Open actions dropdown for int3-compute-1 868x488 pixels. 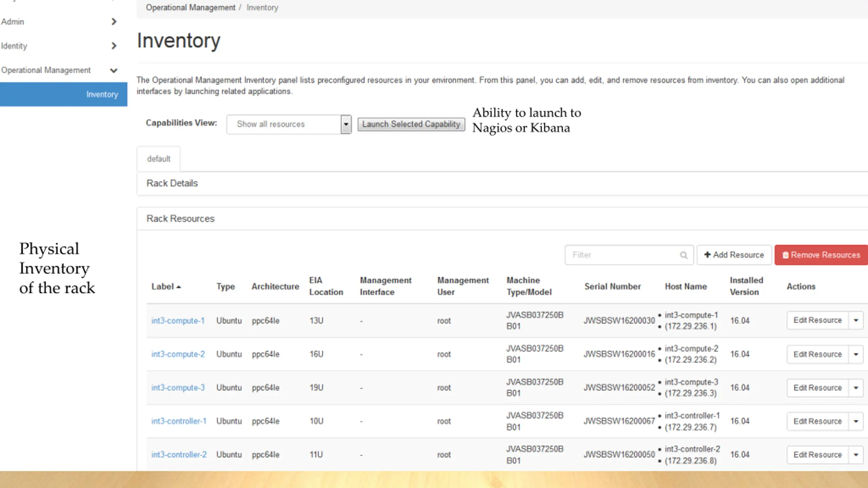[x=856, y=320]
